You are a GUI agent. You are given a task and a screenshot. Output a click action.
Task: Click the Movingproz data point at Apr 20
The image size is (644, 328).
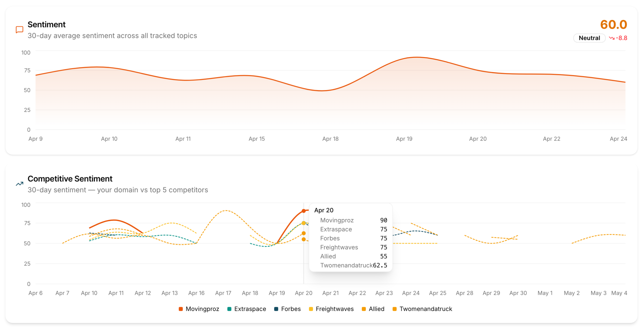(x=304, y=211)
